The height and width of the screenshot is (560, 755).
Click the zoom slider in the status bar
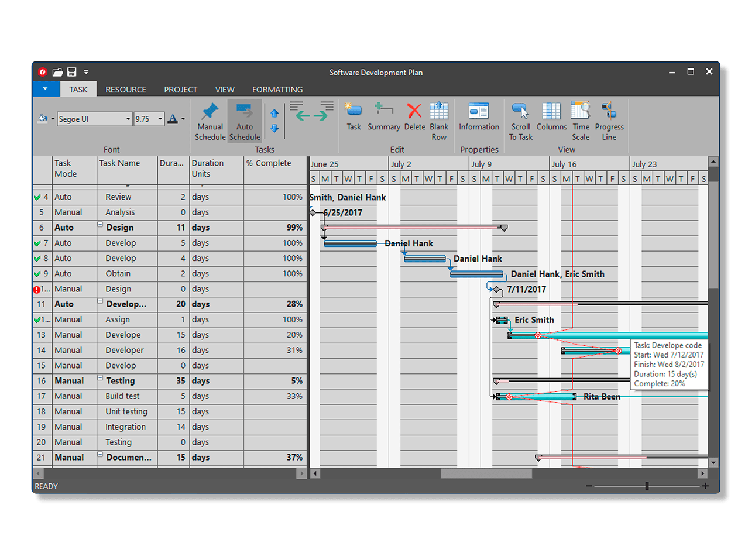pyautogui.click(x=647, y=486)
